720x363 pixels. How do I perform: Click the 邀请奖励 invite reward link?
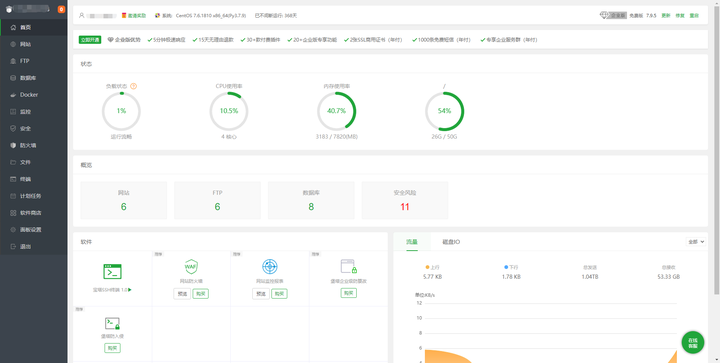click(x=137, y=16)
